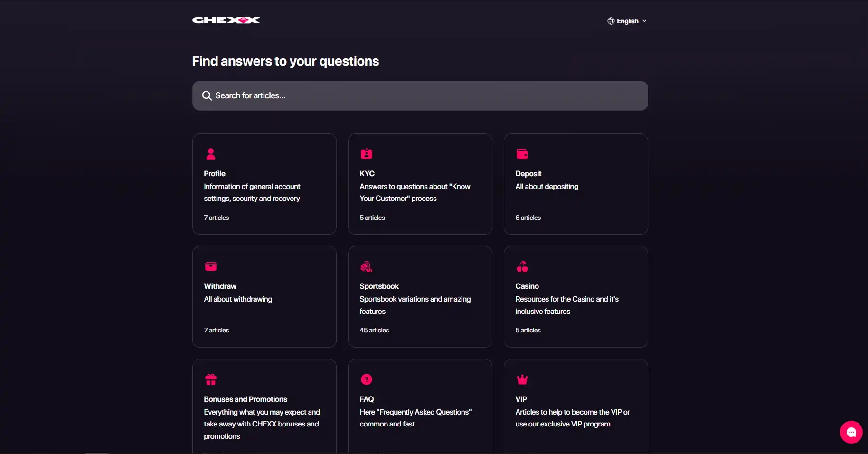
Task: Click Casino "inclusive features" description
Action: click(567, 305)
